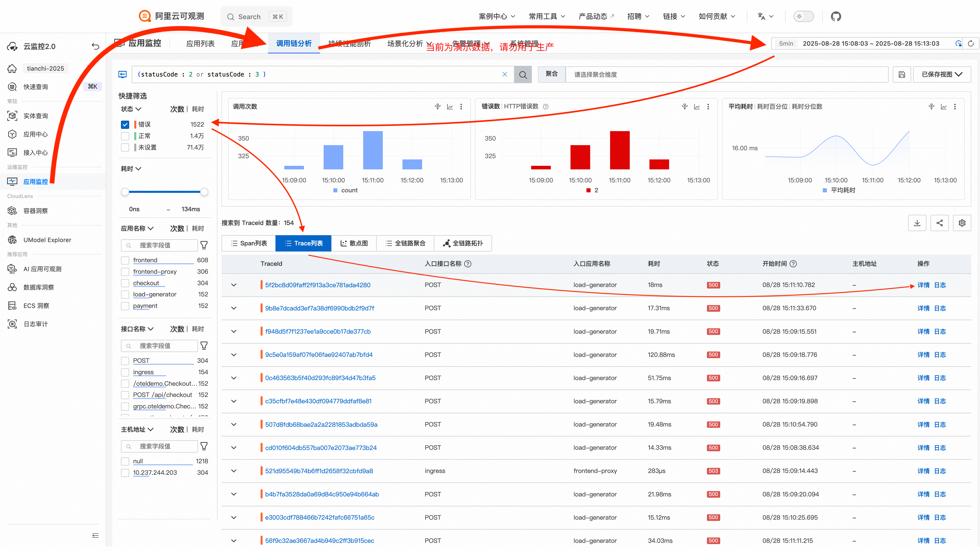Check the frontend application checkbox

coord(125,260)
